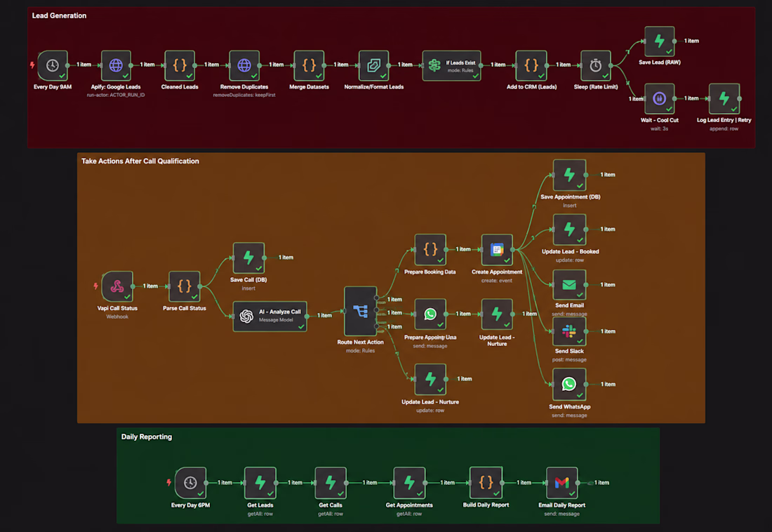
Task: Open the Apify: Google Leads node
Action: [x=116, y=65]
